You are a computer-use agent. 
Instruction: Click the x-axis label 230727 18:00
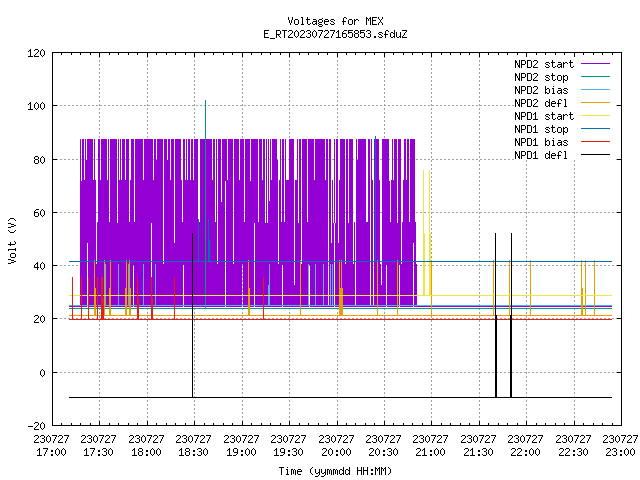[x=146, y=446]
